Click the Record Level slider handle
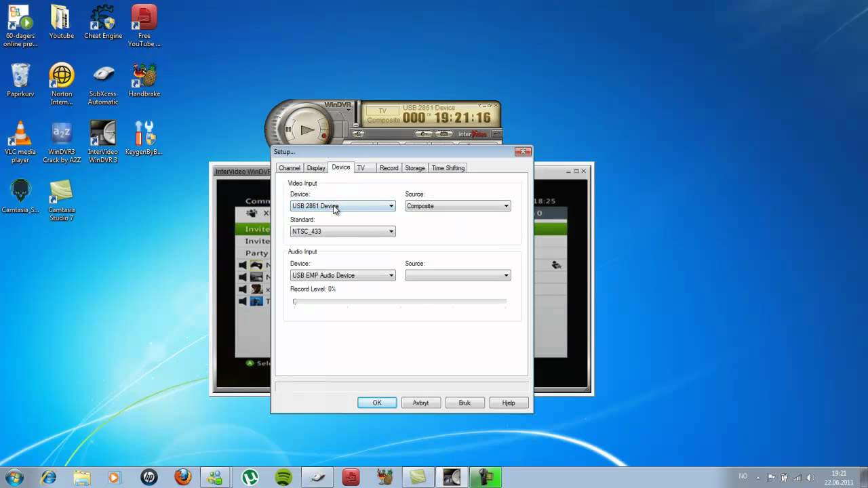868x488 pixels. point(295,302)
